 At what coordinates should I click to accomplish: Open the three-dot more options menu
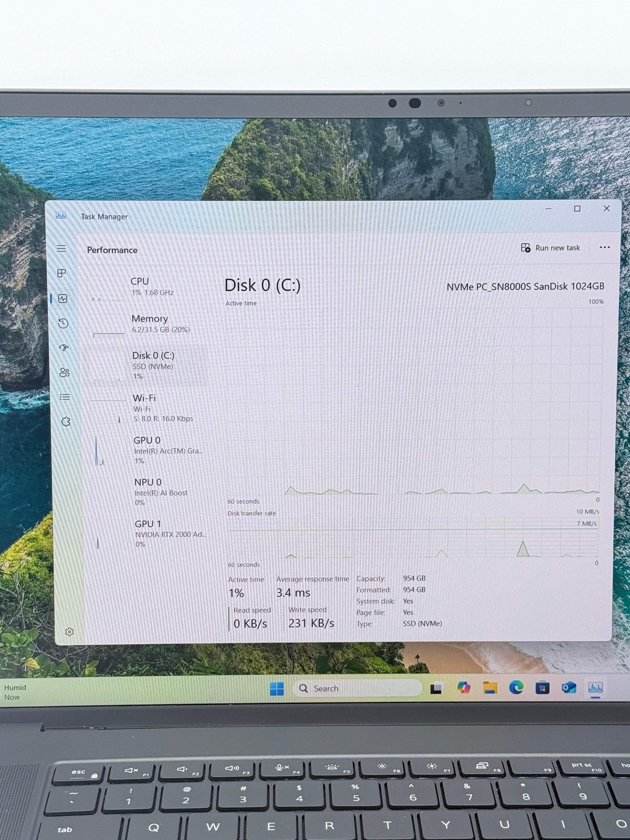(605, 247)
